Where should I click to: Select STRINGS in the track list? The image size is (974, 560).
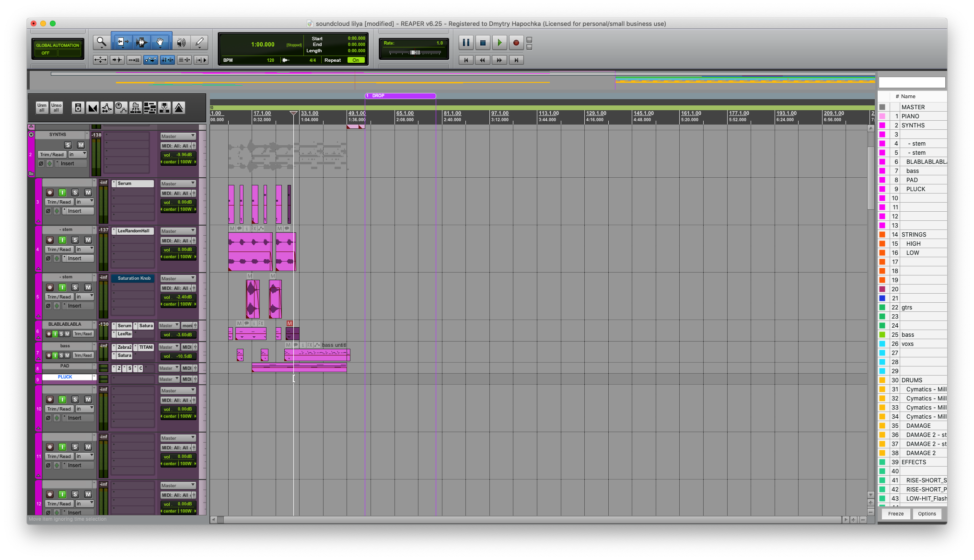click(x=914, y=235)
